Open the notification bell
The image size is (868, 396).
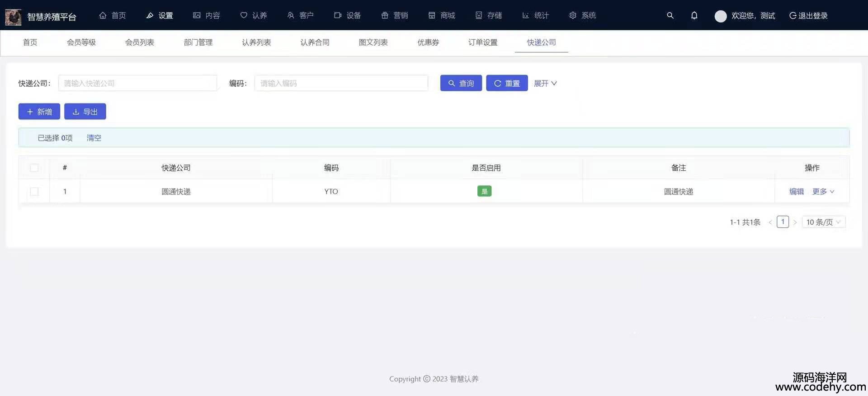pos(694,15)
